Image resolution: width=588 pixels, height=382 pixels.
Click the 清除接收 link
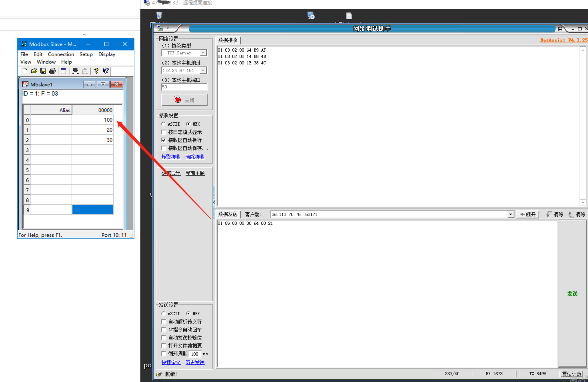pyautogui.click(x=195, y=157)
